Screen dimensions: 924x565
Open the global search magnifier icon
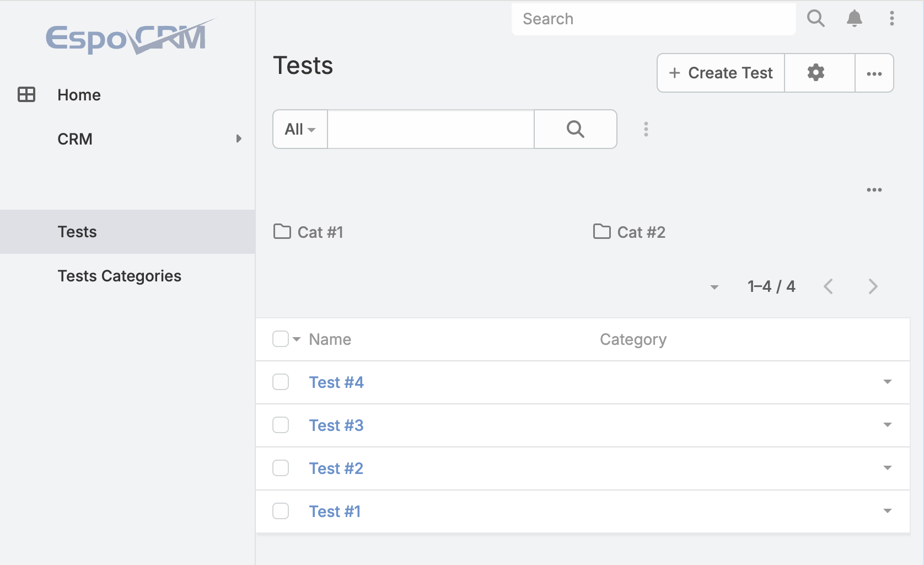pos(816,18)
